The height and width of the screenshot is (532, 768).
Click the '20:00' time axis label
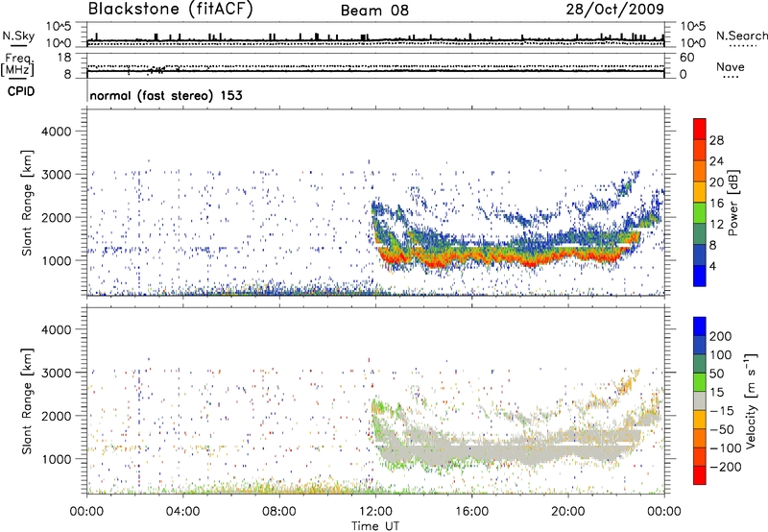tap(568, 511)
